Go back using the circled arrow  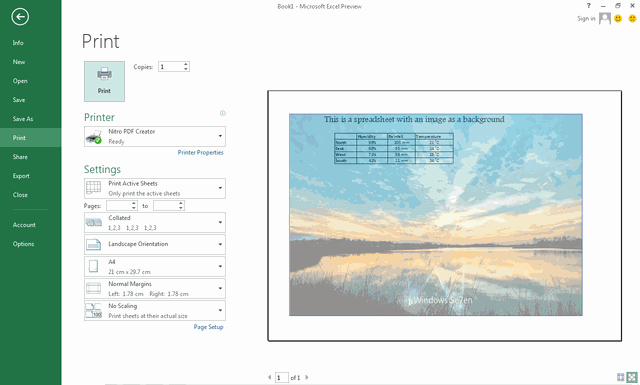(20, 17)
